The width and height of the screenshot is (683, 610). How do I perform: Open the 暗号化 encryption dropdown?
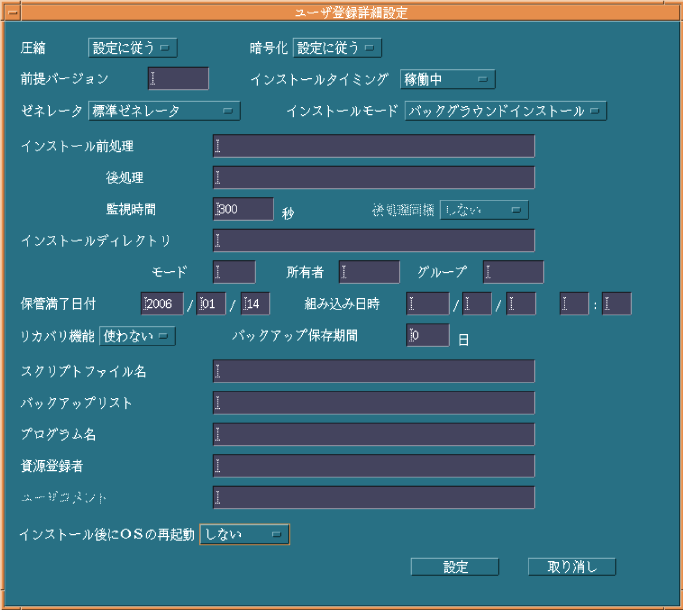337,47
